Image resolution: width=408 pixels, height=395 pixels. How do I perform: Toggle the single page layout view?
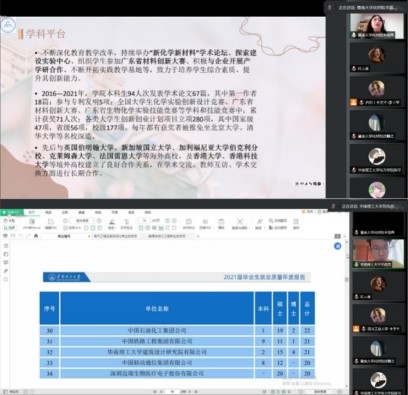click(86, 228)
